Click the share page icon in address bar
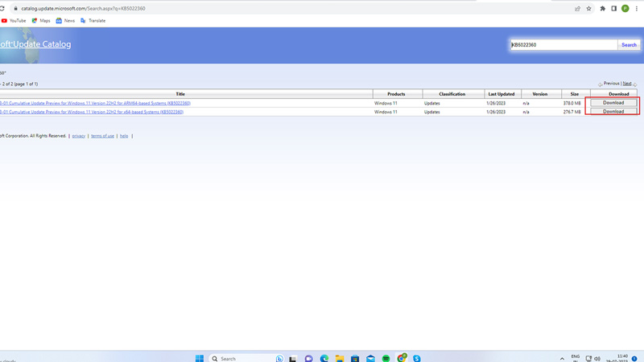The image size is (644, 362). [577, 8]
